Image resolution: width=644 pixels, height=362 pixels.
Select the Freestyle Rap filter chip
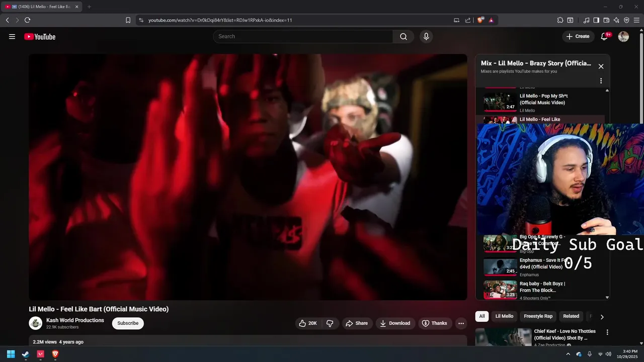pyautogui.click(x=538, y=316)
